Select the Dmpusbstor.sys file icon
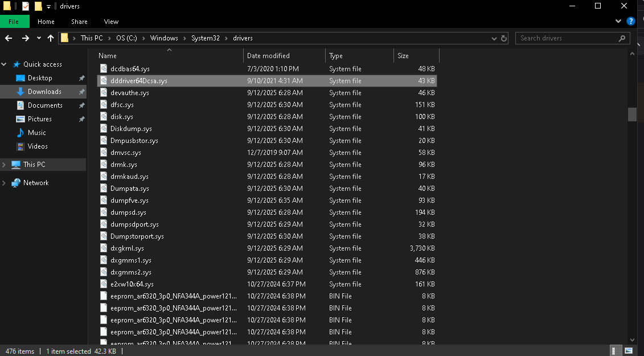The height and width of the screenshot is (356, 644). click(104, 141)
